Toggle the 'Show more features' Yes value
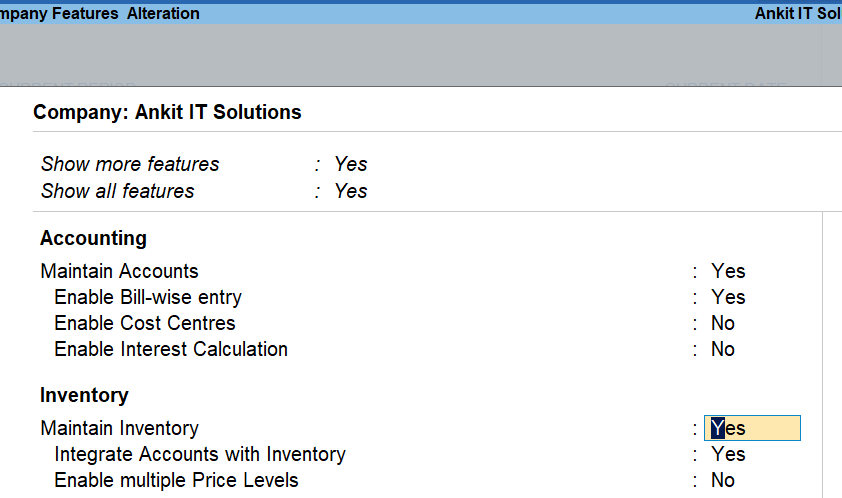The image size is (842, 498). point(351,164)
